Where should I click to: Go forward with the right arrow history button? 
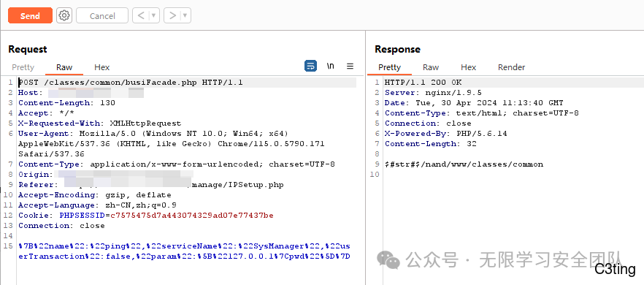(x=172, y=15)
